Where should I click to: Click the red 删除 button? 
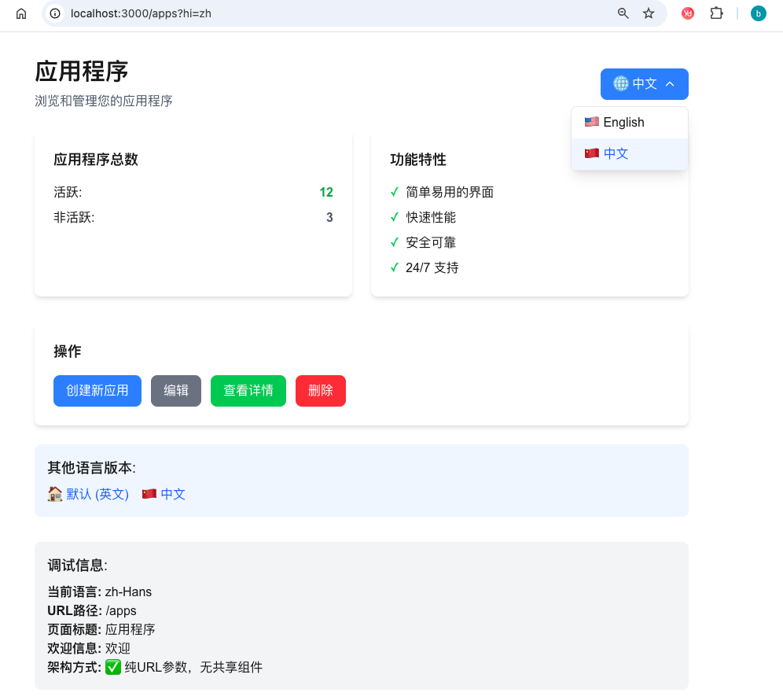click(x=321, y=391)
